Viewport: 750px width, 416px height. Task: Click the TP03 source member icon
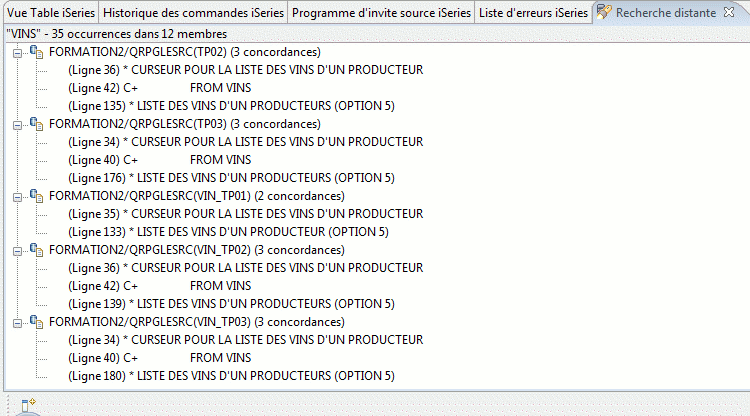click(x=36, y=124)
